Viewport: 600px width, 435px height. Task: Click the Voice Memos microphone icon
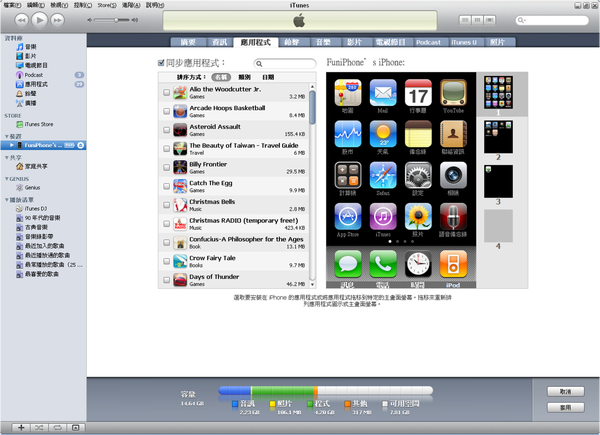453,217
